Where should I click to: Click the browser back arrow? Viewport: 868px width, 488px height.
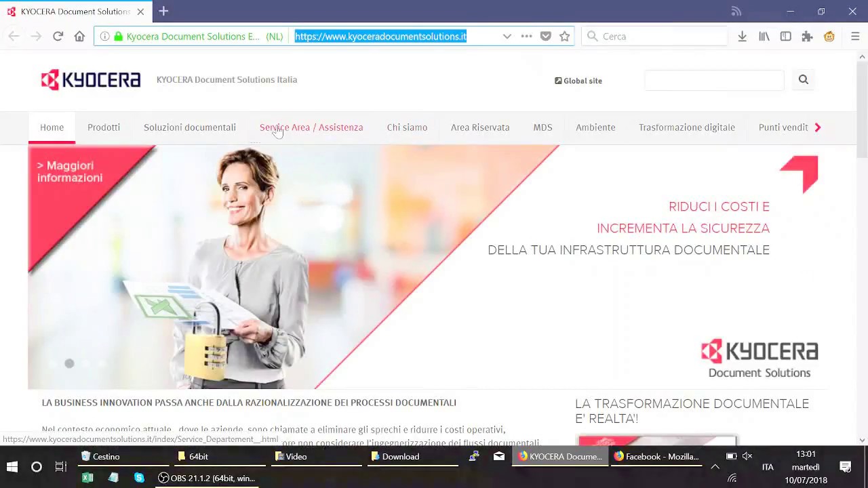(x=14, y=37)
